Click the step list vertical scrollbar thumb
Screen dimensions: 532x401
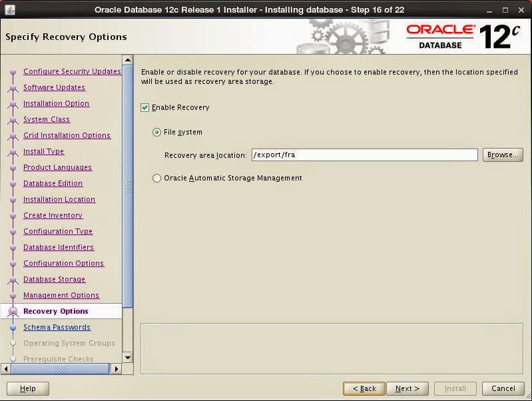click(x=128, y=187)
